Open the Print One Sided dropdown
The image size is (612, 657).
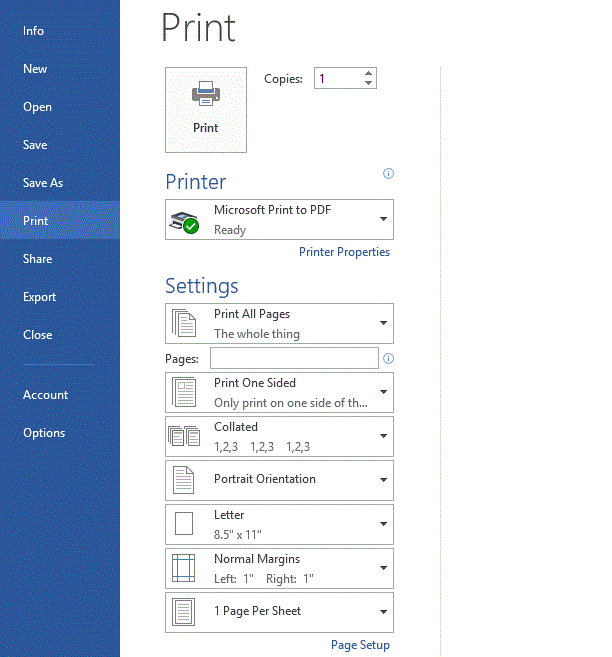279,393
